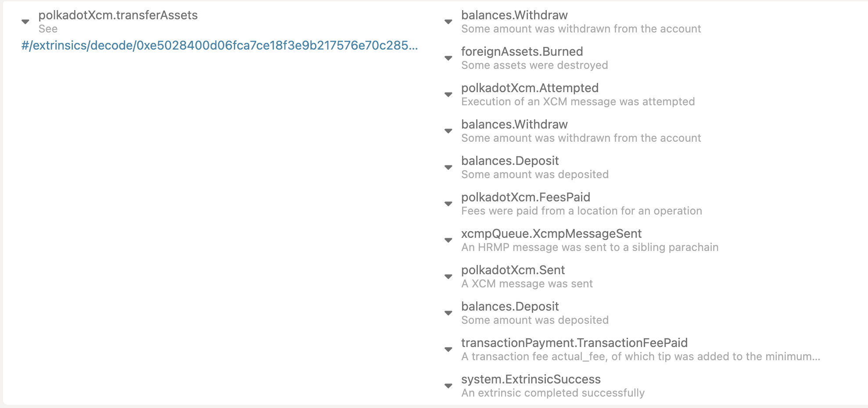Expand polkadotXcm.FeesPaid event details arrow
This screenshot has height=408, width=868.
tap(448, 204)
